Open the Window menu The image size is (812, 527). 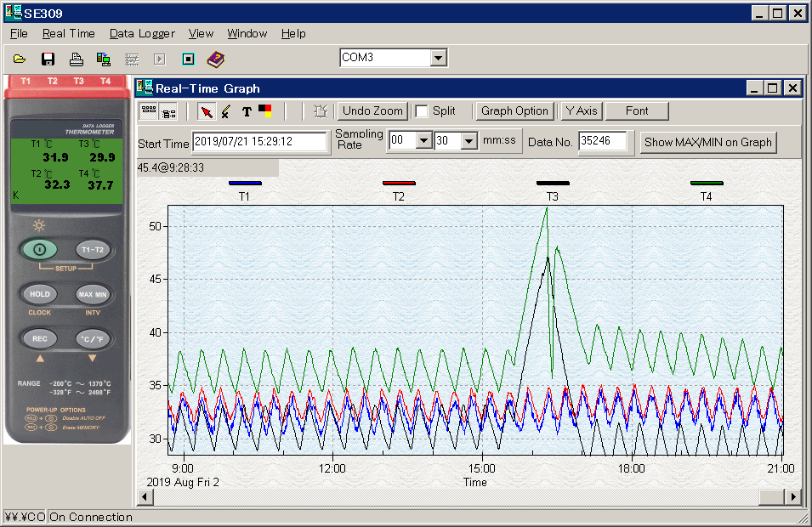pos(247,34)
